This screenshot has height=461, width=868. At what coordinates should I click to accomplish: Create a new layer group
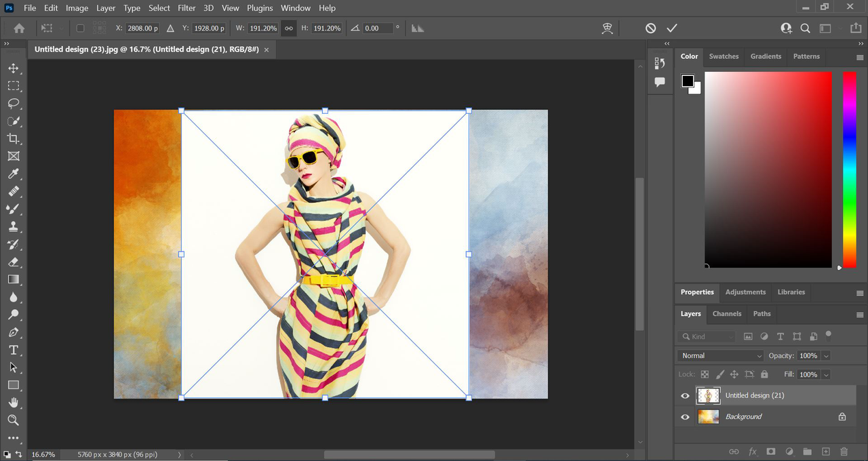pos(807,452)
